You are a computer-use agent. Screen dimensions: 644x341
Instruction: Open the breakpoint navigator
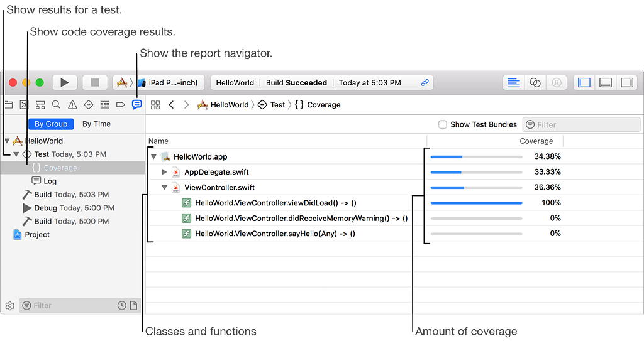click(120, 105)
